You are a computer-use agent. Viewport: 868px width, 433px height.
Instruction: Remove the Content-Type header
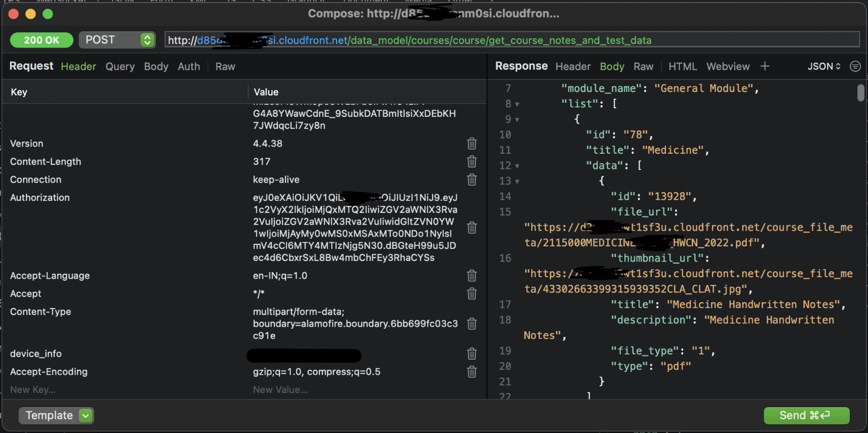click(471, 324)
